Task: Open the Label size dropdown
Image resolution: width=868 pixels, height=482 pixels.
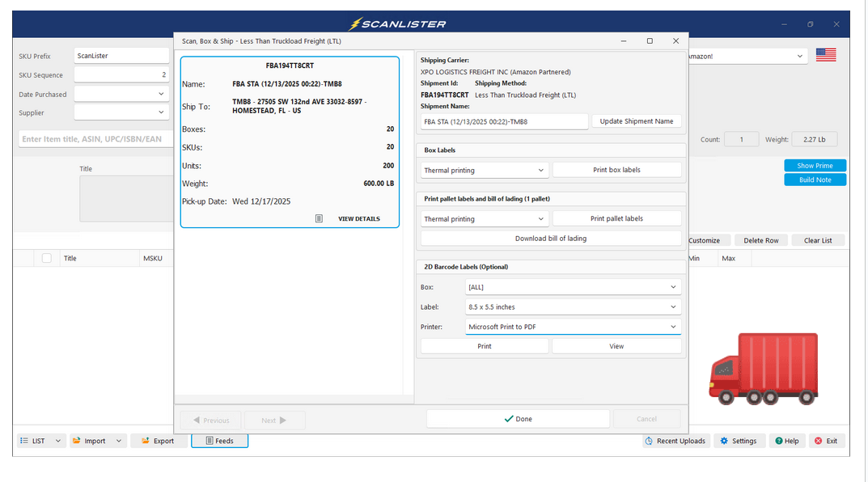Action: point(573,307)
